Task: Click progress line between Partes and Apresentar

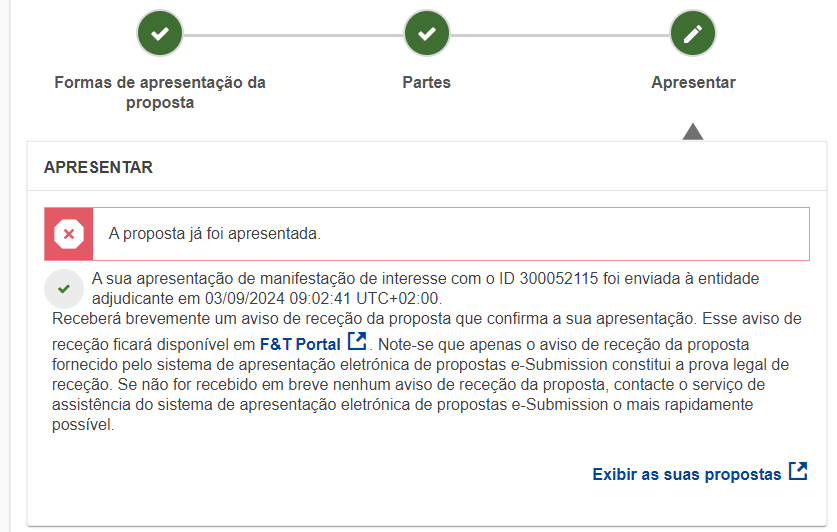Action: pyautogui.click(x=560, y=35)
